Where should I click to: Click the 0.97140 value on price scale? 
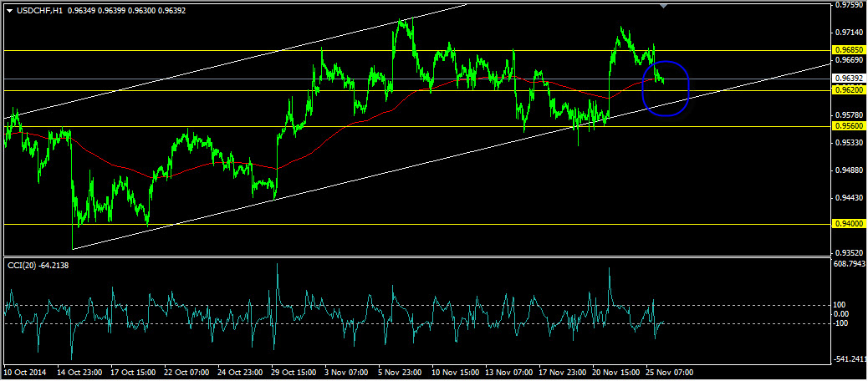pyautogui.click(x=850, y=33)
